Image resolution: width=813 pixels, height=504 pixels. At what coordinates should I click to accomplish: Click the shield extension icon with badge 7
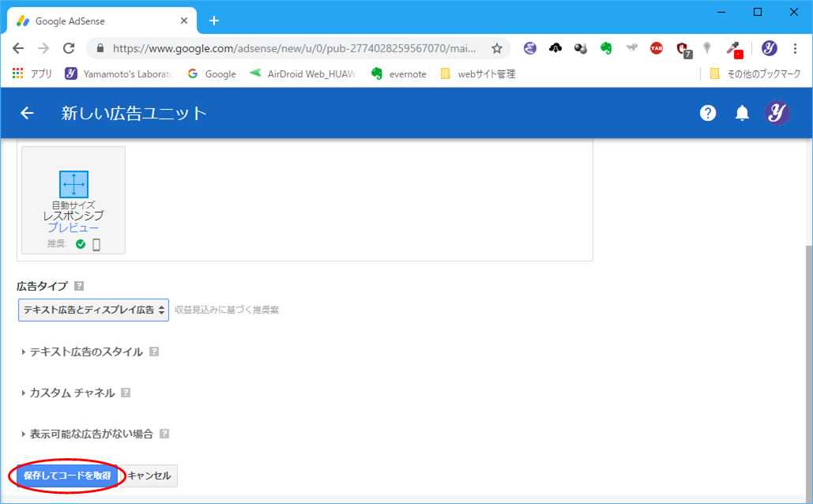(684, 50)
